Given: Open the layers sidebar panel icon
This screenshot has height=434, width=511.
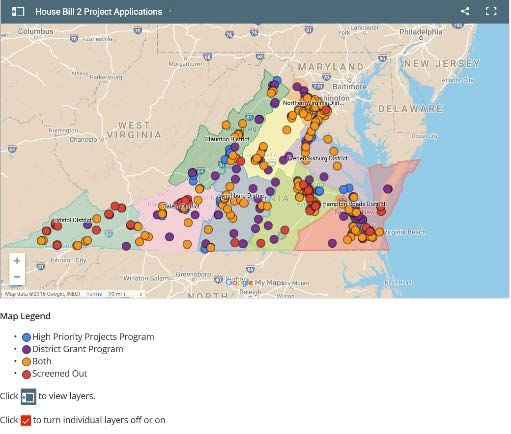Looking at the screenshot, I should 18,12.
